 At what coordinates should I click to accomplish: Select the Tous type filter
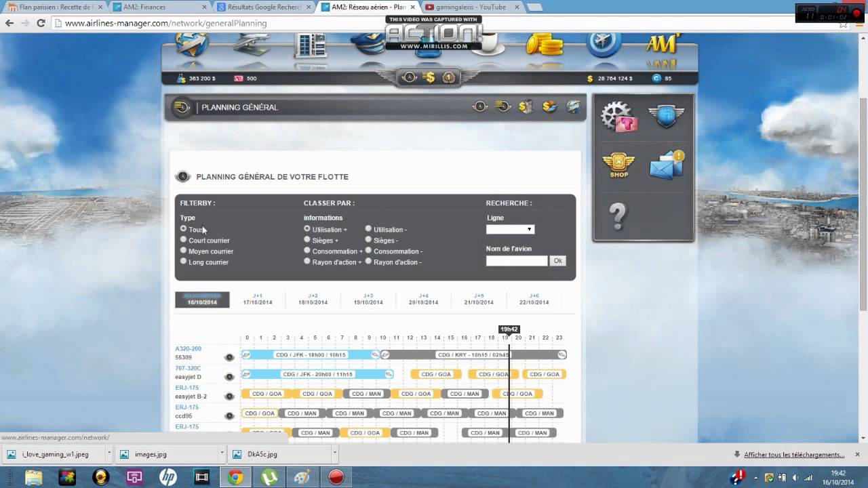point(183,229)
